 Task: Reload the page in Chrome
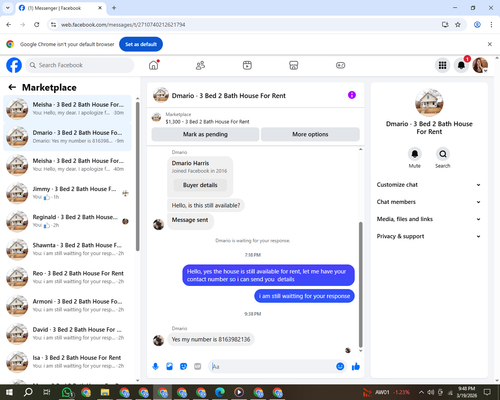tap(37, 25)
